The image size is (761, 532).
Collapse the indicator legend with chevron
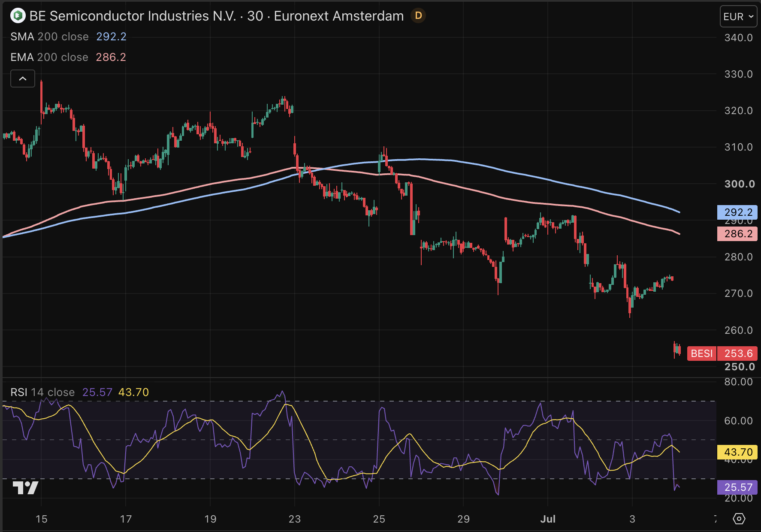[x=23, y=79]
